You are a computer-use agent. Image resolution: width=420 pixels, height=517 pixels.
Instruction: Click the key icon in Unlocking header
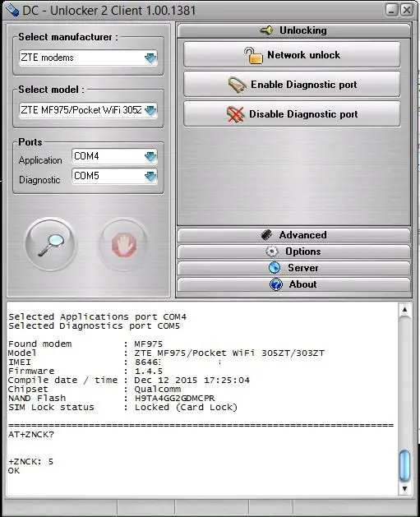tap(266, 30)
